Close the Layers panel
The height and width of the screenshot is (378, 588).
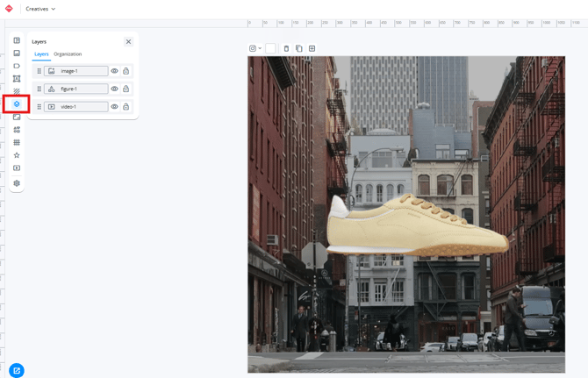click(128, 41)
